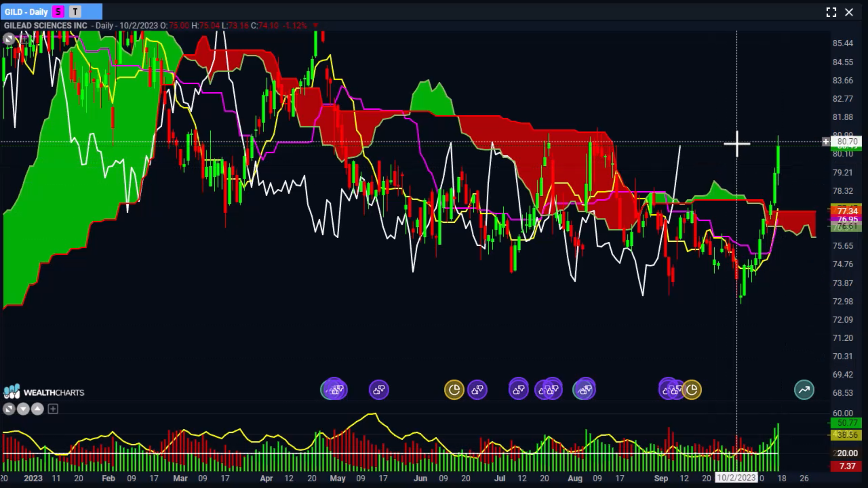Viewport: 868px width, 488px height.
Task: Click the 20.00 indicator level label
Action: [x=847, y=453]
